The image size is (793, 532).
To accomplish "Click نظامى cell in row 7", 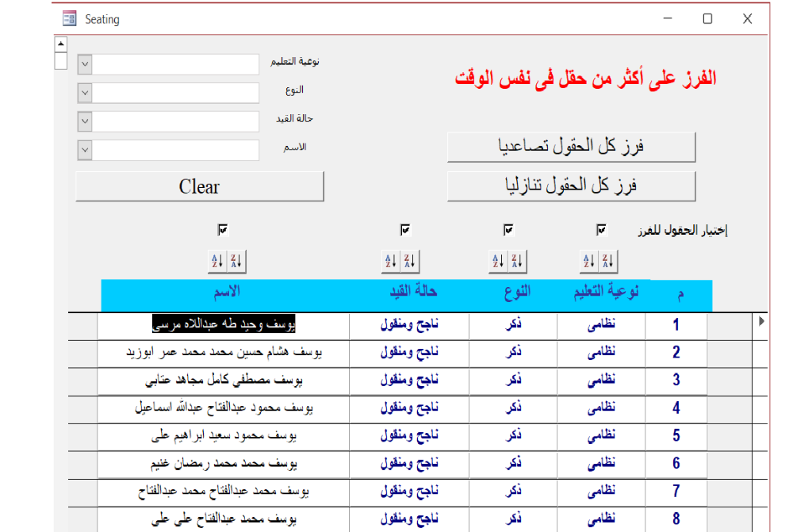I will click(x=601, y=492).
